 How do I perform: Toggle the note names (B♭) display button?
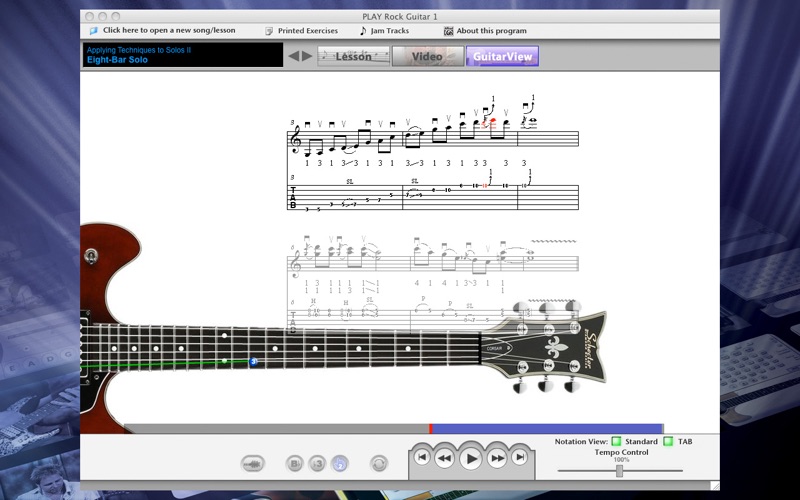294,464
